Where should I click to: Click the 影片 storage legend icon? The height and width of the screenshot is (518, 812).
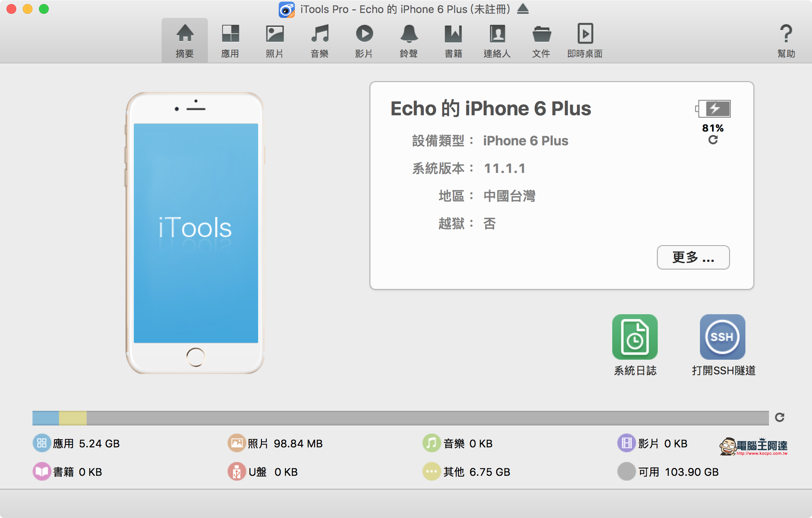(626, 443)
